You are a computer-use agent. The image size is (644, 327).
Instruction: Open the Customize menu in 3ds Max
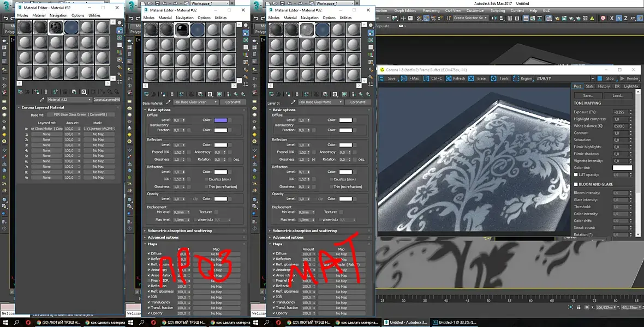(x=475, y=11)
